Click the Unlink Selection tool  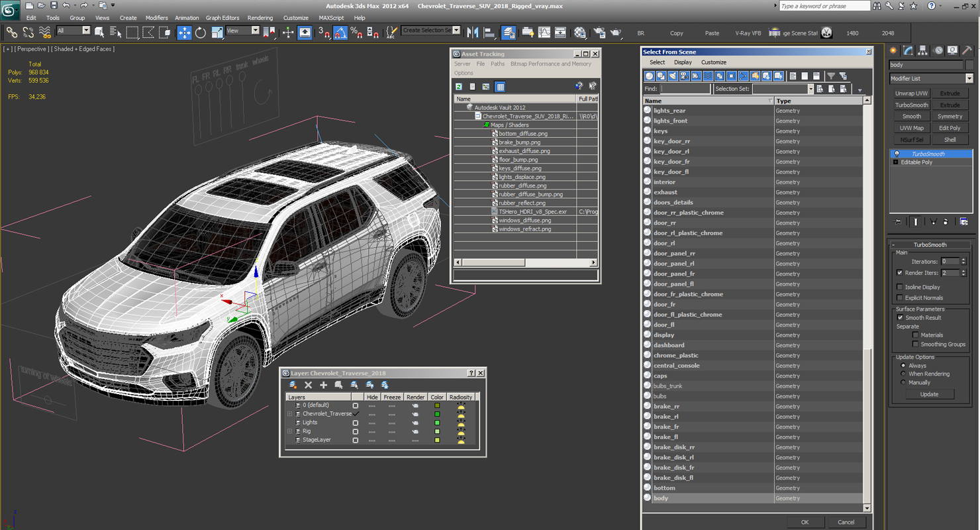tap(28, 32)
